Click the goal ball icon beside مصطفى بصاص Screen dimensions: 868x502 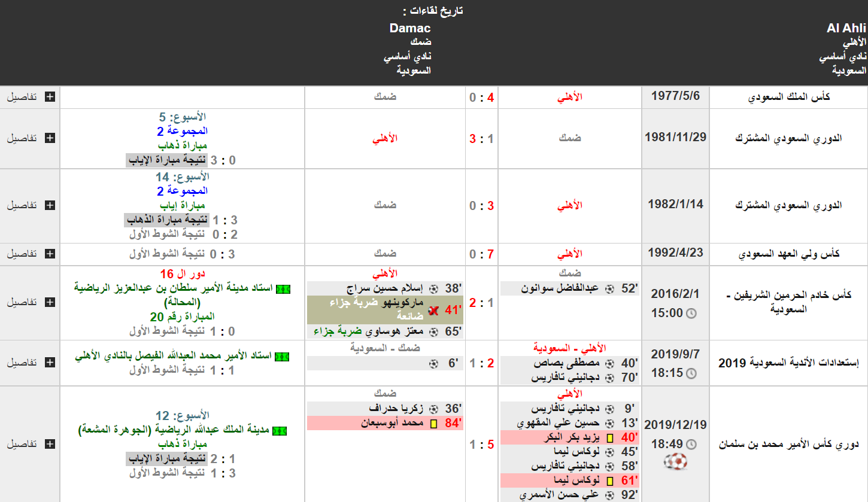(x=609, y=363)
